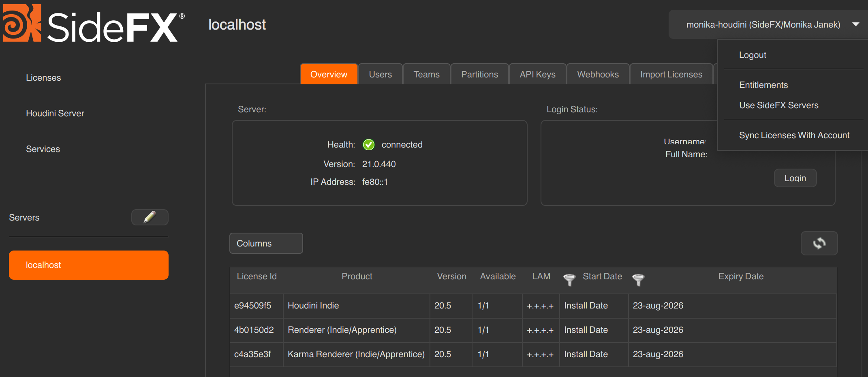
Task: Go to the API Keys tab
Action: (x=537, y=74)
